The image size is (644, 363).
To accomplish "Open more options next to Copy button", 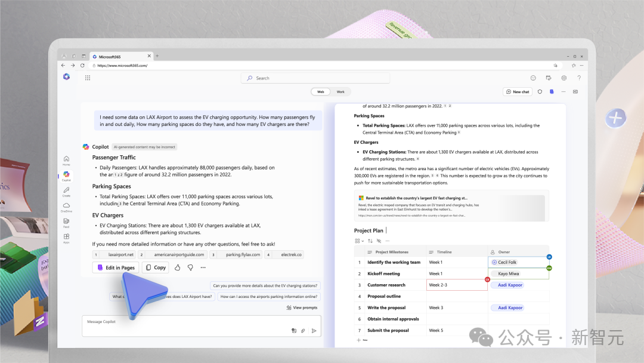I will [203, 267].
